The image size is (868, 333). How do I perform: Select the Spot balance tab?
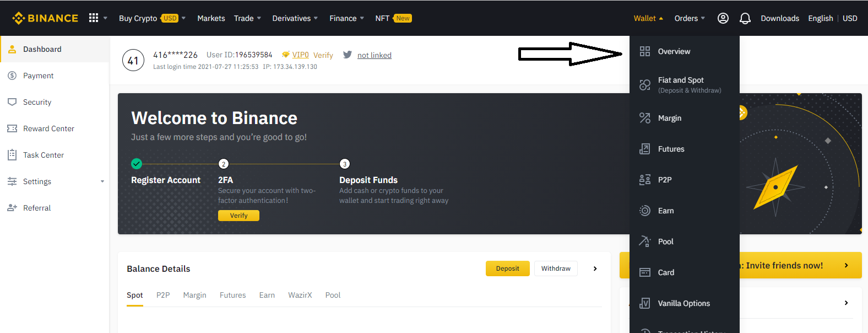(135, 296)
